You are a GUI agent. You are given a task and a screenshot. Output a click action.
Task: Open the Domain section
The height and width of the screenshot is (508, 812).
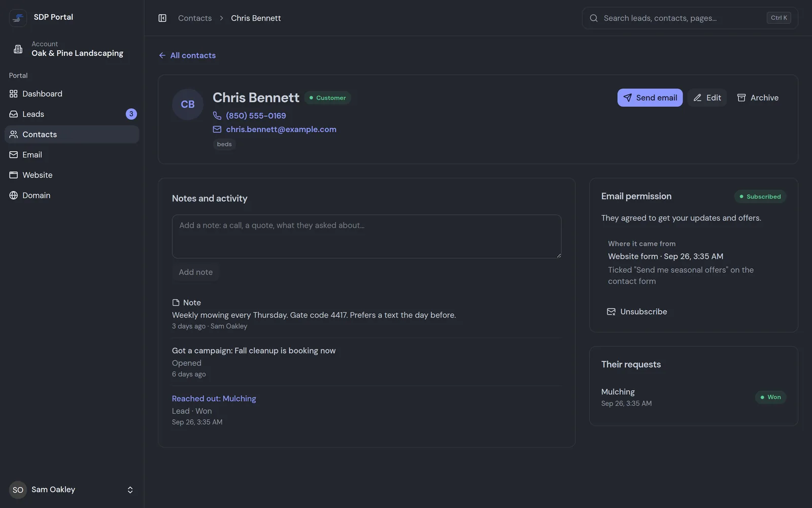(x=72, y=196)
